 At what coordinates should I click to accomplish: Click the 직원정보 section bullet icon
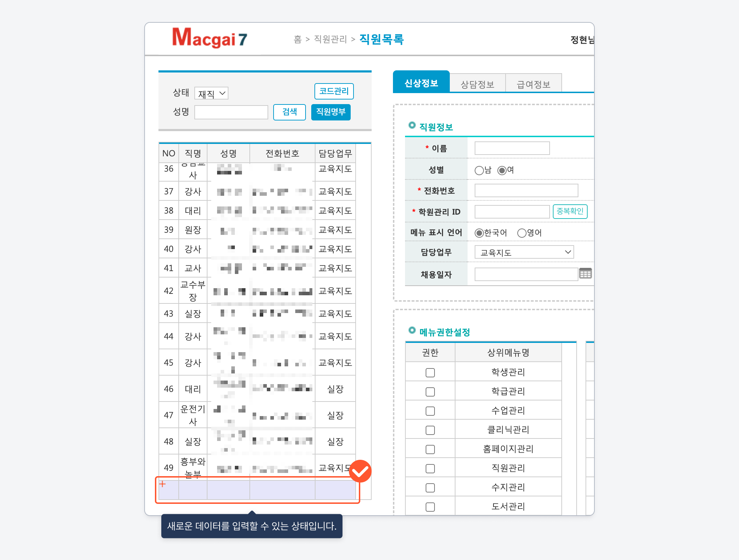click(412, 125)
